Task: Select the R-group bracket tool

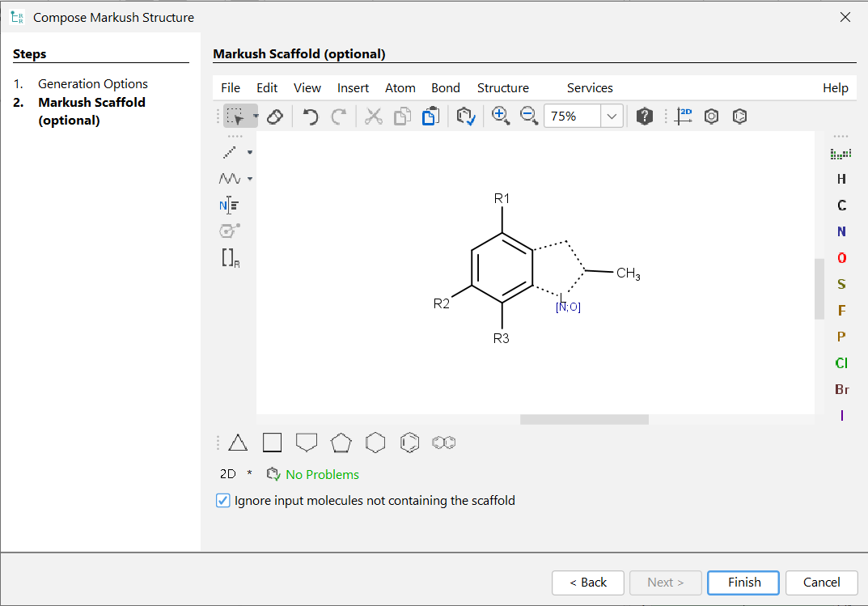Action: click(x=230, y=258)
